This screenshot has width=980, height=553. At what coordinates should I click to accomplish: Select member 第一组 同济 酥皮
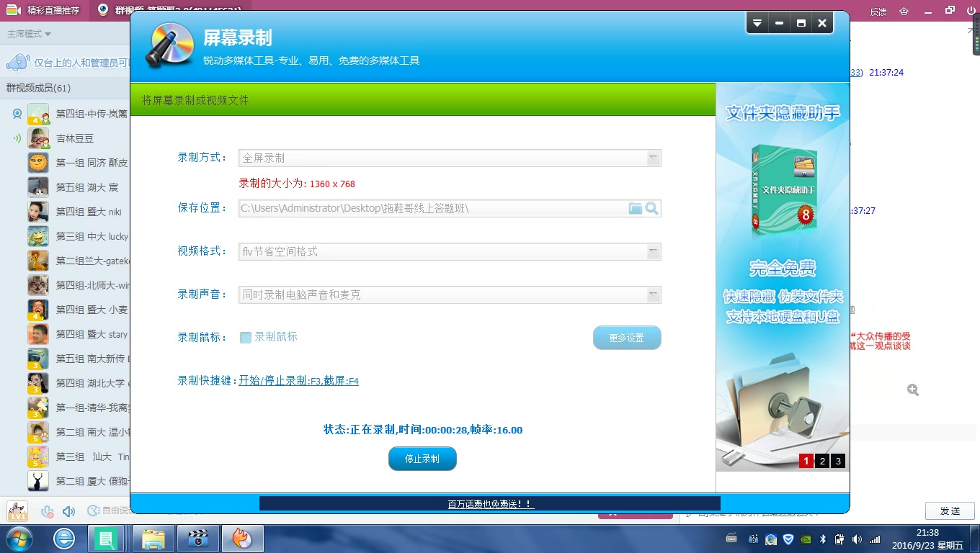[65, 163]
